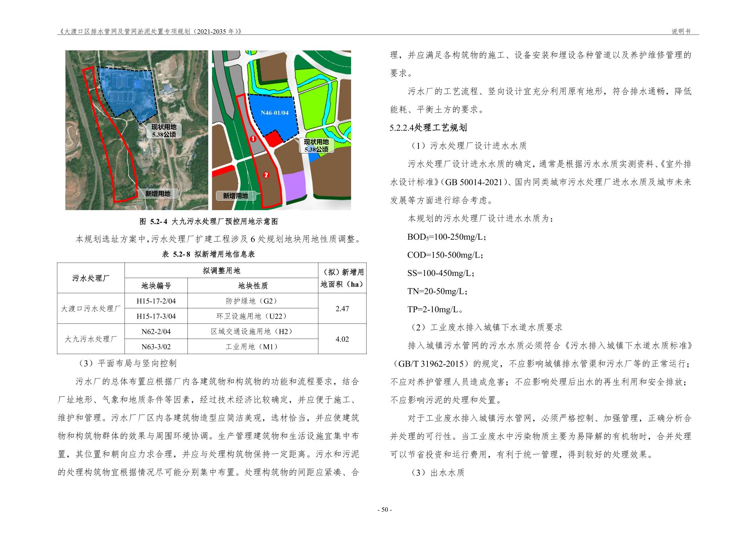This screenshot has height=535, width=756.
Task: Click the cell 防护绿地（G2）
Action: (x=253, y=301)
